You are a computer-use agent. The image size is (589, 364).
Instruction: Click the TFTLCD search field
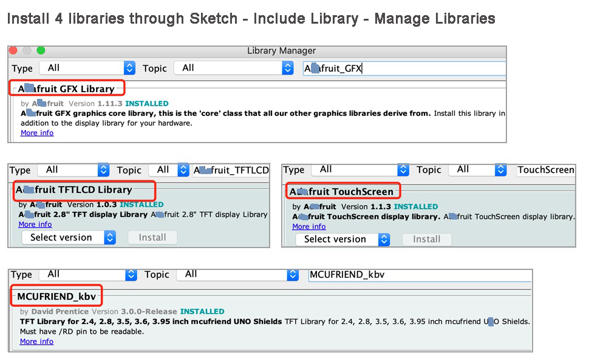click(231, 170)
